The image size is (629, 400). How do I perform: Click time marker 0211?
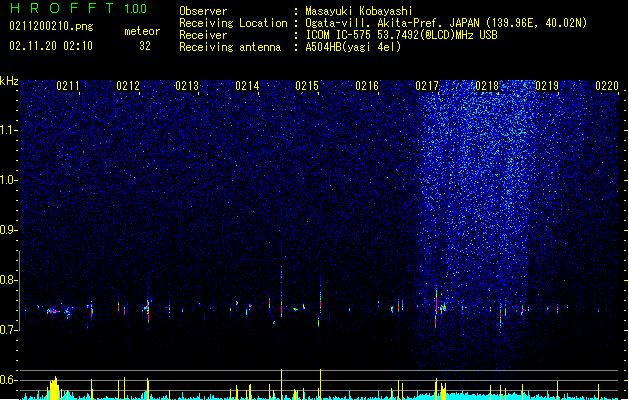coord(68,86)
